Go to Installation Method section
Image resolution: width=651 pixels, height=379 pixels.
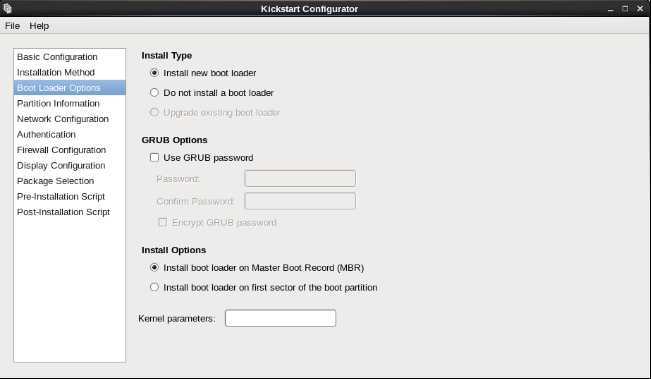(69, 72)
